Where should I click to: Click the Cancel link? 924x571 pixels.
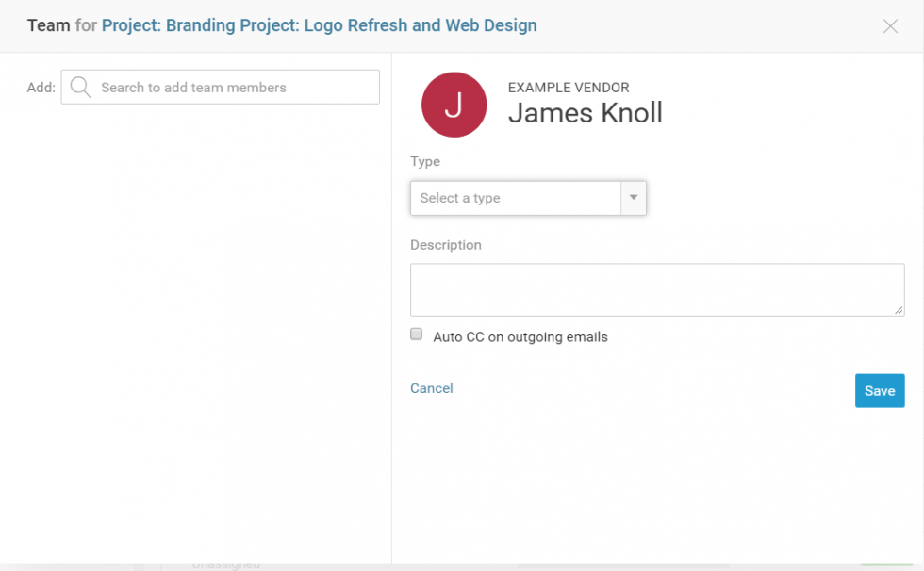[432, 388]
